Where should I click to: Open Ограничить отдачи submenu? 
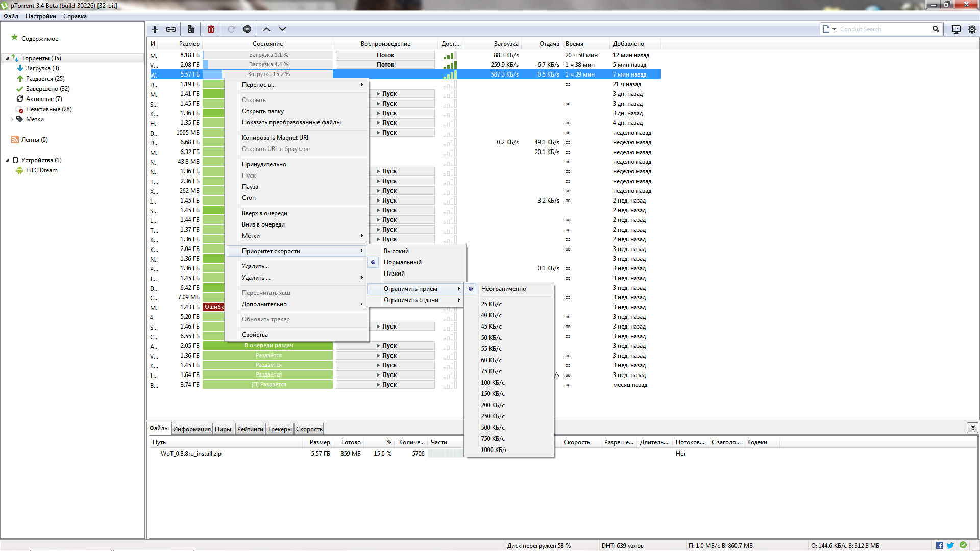(x=416, y=300)
